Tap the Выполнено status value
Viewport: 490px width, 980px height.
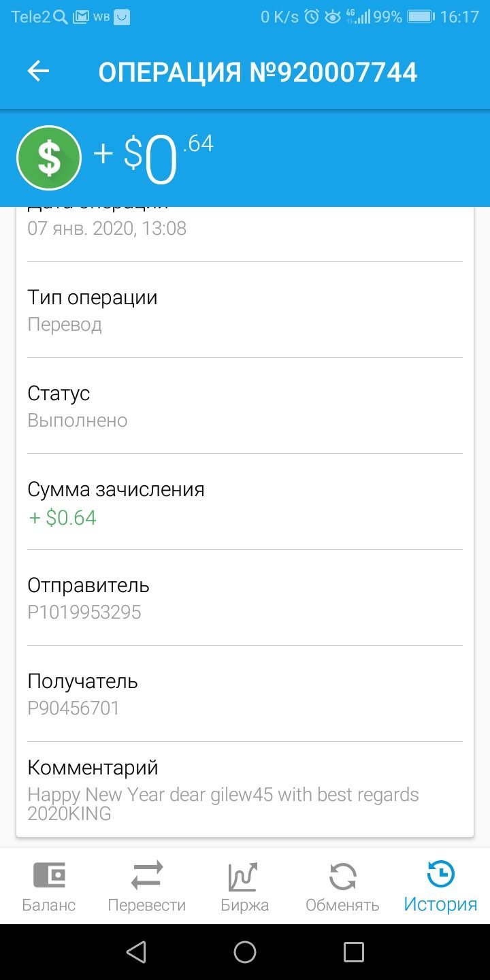pos(78,421)
